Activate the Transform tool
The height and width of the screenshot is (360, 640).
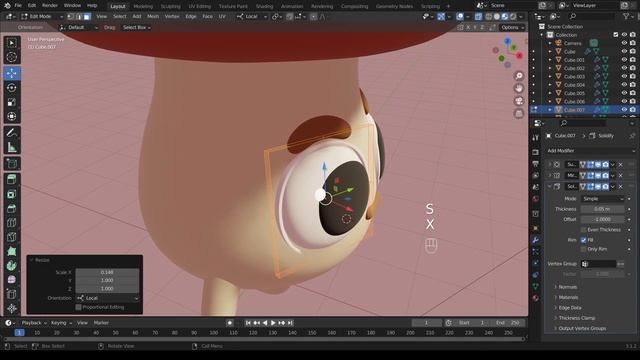point(12,116)
